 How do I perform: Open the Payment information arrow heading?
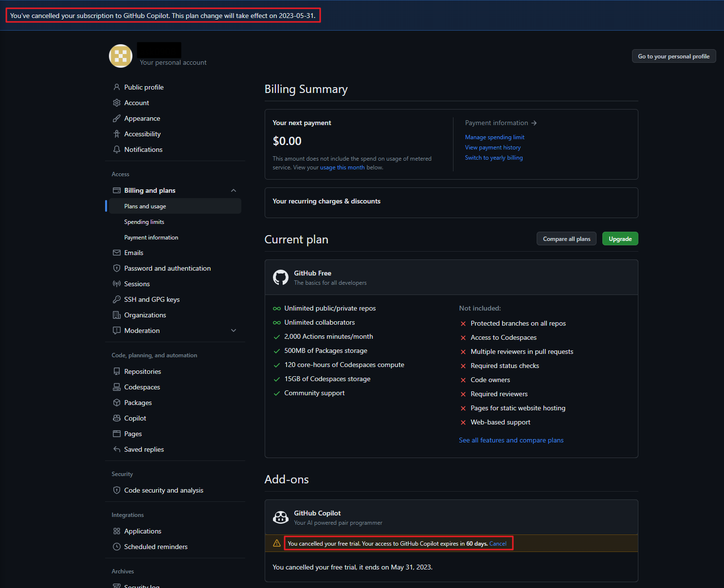click(x=501, y=123)
